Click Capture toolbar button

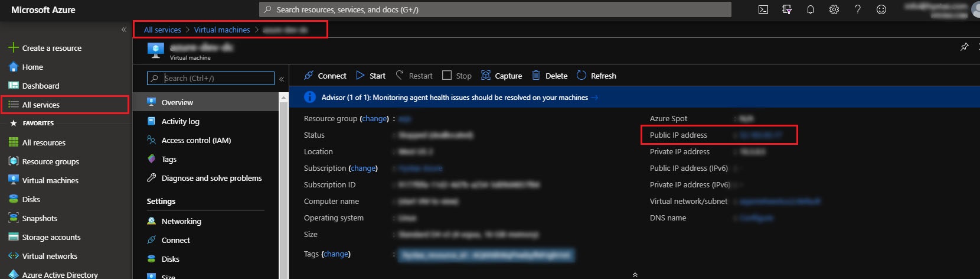point(502,76)
